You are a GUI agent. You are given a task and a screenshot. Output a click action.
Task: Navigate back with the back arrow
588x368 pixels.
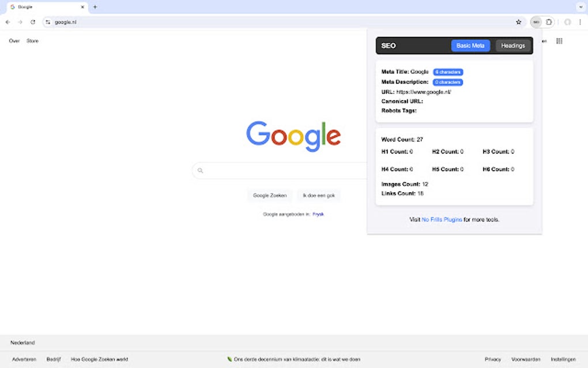coord(7,21)
